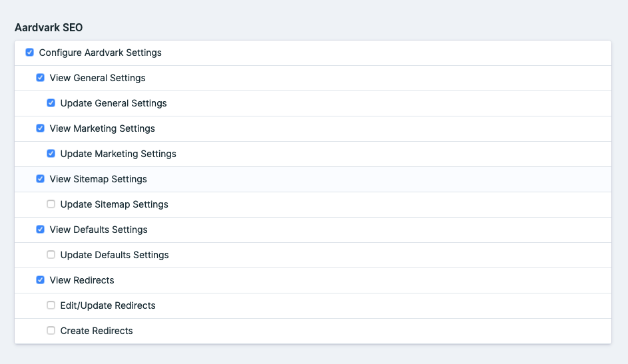Turn off the View Sitemap Settings checkbox

point(40,179)
